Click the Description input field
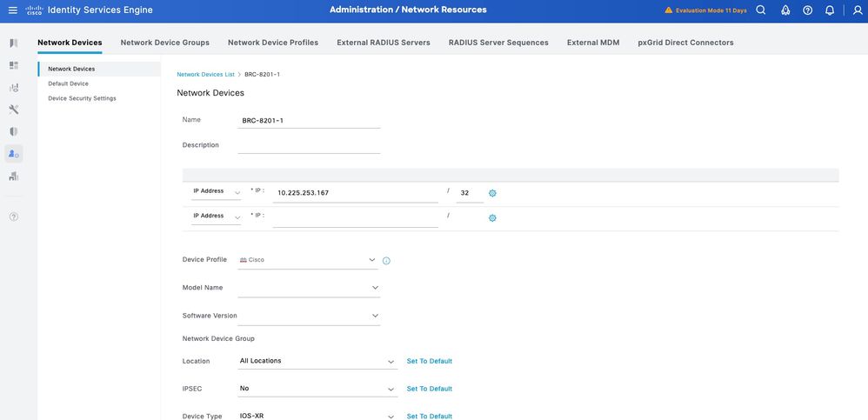This screenshot has width=868, height=420. [309, 145]
